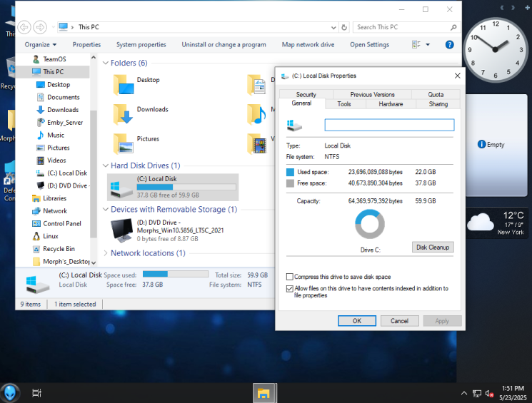Click the TeamOS user icon in sidebar
The height and width of the screenshot is (403, 532).
36,59
